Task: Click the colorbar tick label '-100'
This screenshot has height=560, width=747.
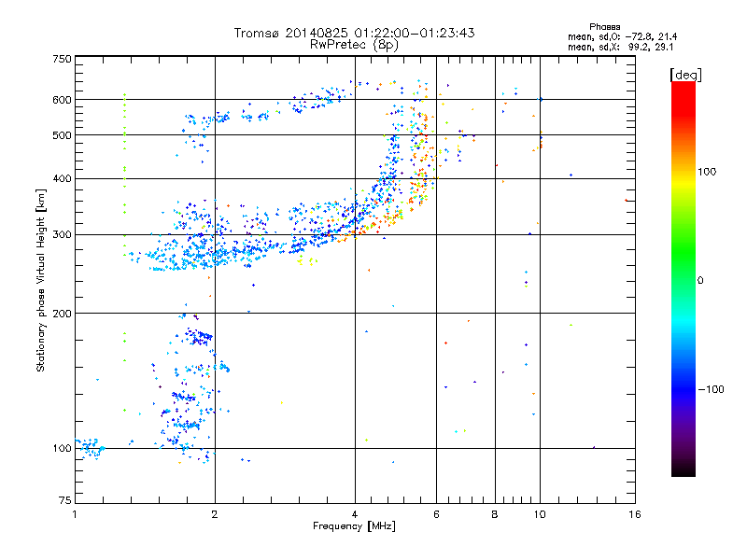Action: point(711,389)
